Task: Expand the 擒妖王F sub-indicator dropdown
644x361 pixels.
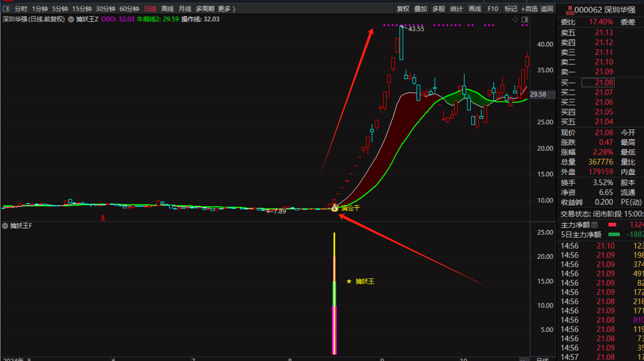Action: click(5, 226)
